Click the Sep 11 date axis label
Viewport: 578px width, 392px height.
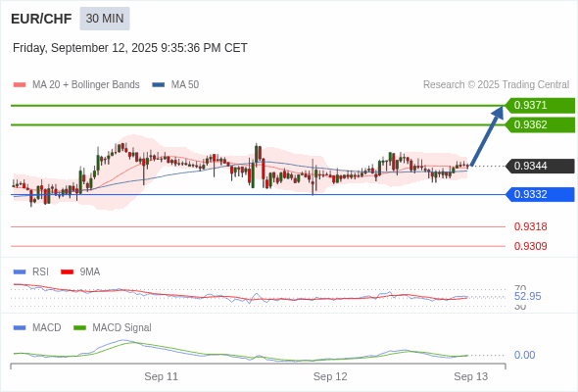[x=161, y=376]
